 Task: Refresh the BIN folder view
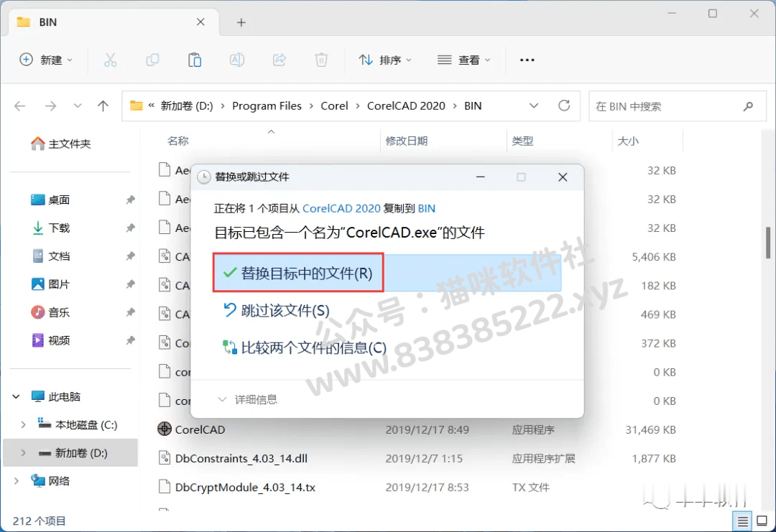pyautogui.click(x=564, y=106)
